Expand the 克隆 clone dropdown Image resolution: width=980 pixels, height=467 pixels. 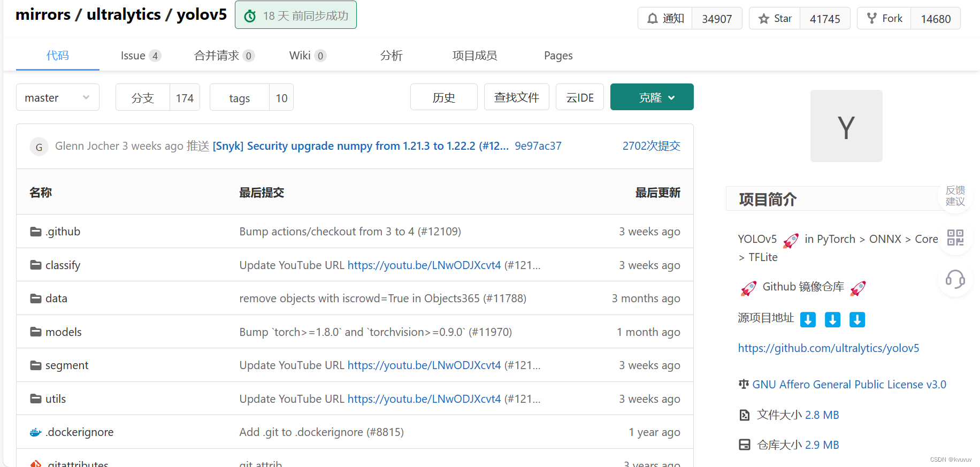click(x=652, y=97)
